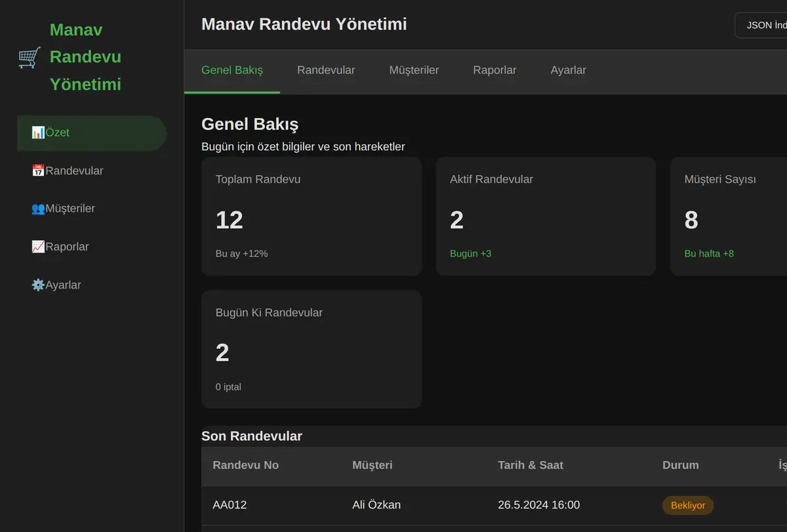Open the Raporlar label in the sidebar
Viewport: 787px width, 532px height.
click(67, 247)
